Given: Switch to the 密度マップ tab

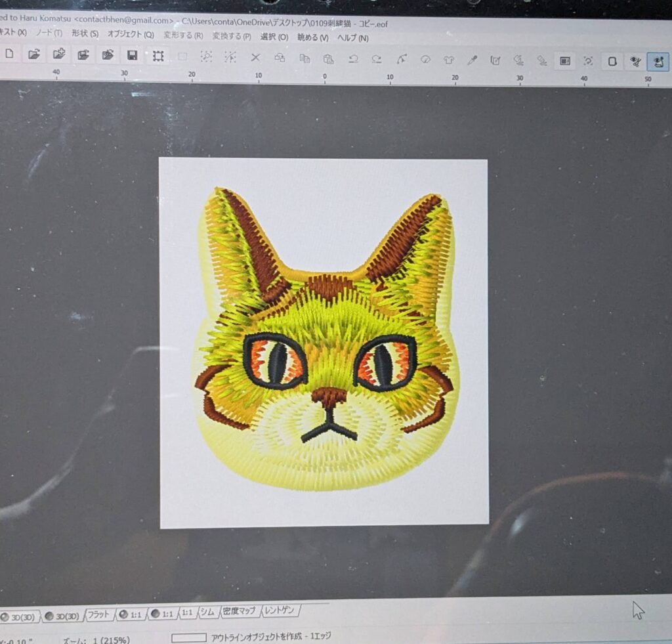Looking at the screenshot, I should pyautogui.click(x=240, y=611).
